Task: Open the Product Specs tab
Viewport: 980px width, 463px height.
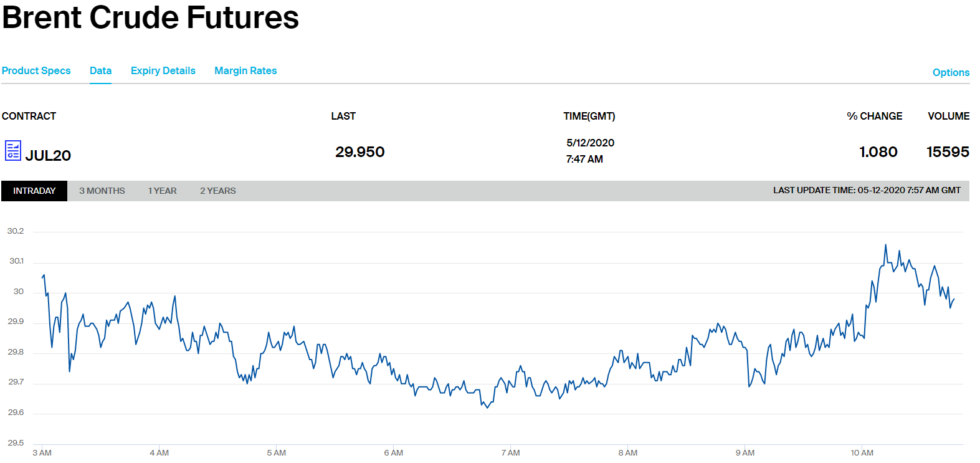Action: click(36, 71)
